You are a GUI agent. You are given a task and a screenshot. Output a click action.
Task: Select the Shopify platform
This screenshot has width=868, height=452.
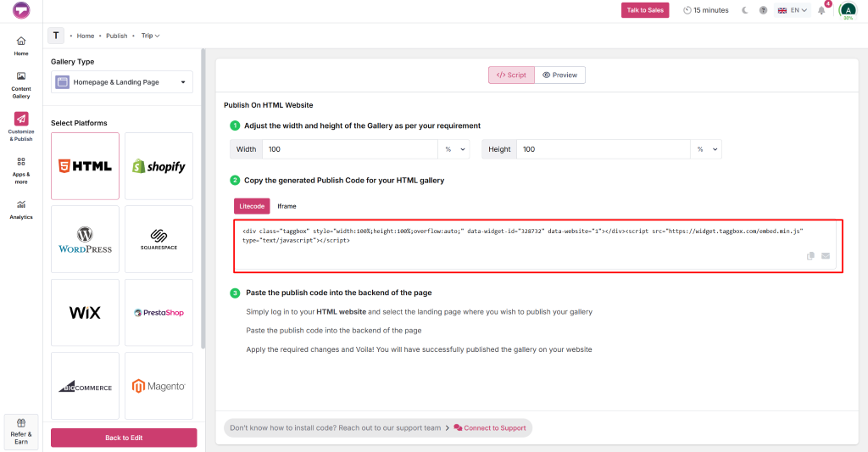click(159, 166)
